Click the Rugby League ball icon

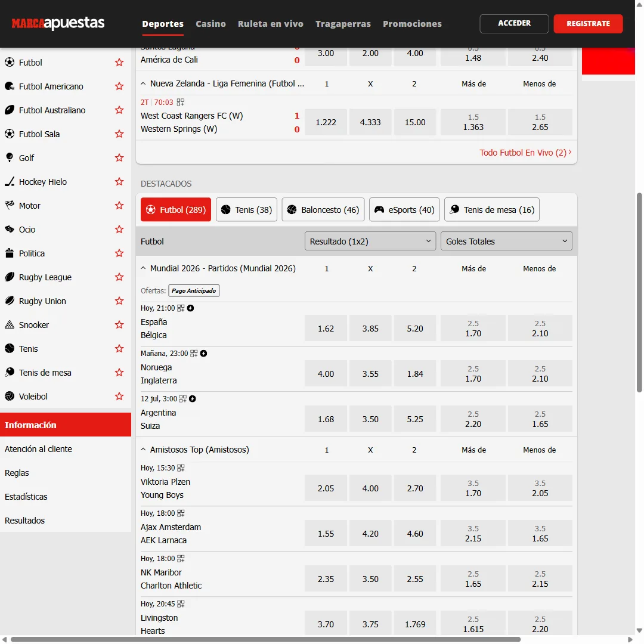[10, 277]
